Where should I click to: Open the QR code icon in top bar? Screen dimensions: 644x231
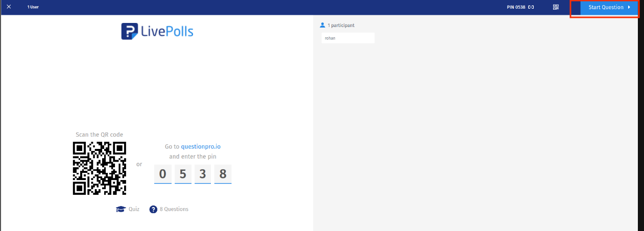pyautogui.click(x=556, y=7)
